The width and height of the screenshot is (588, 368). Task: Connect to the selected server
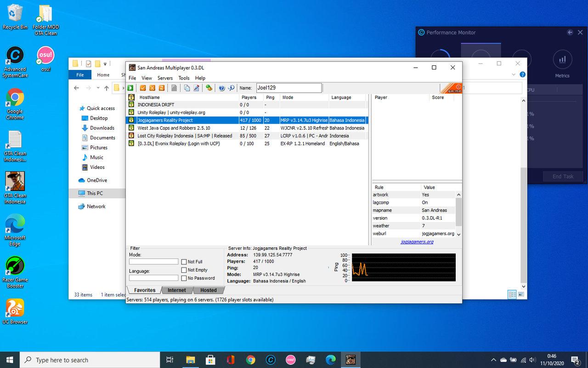pyautogui.click(x=130, y=87)
